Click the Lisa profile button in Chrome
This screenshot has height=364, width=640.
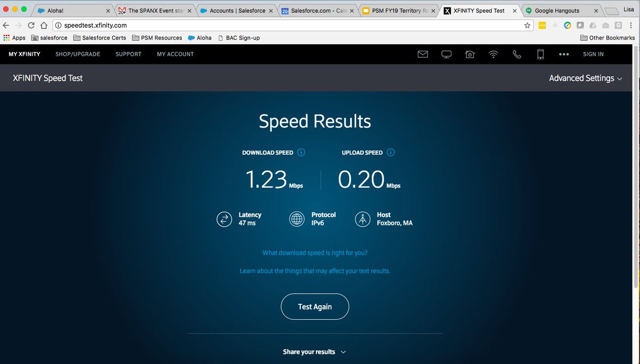pos(628,10)
